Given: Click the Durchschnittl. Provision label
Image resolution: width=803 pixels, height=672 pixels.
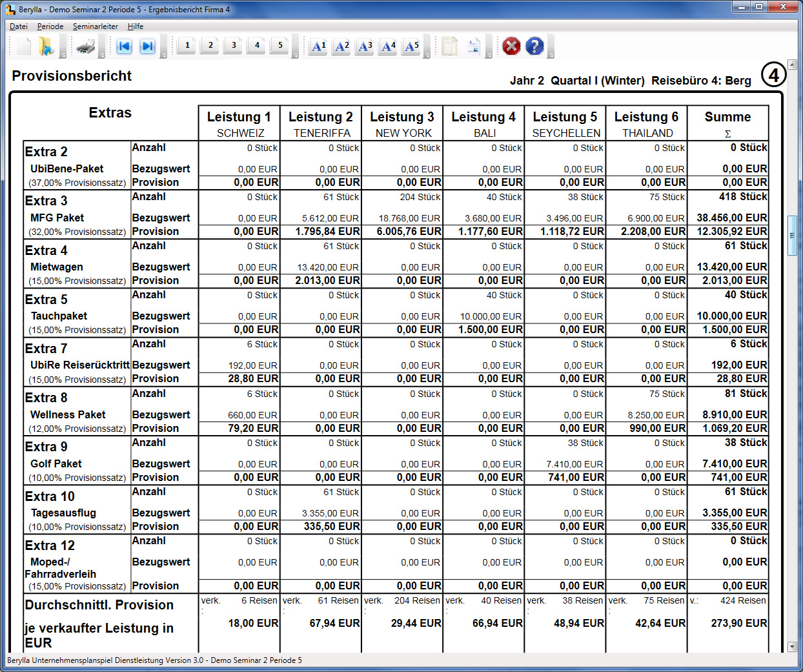Looking at the screenshot, I should click(99, 605).
